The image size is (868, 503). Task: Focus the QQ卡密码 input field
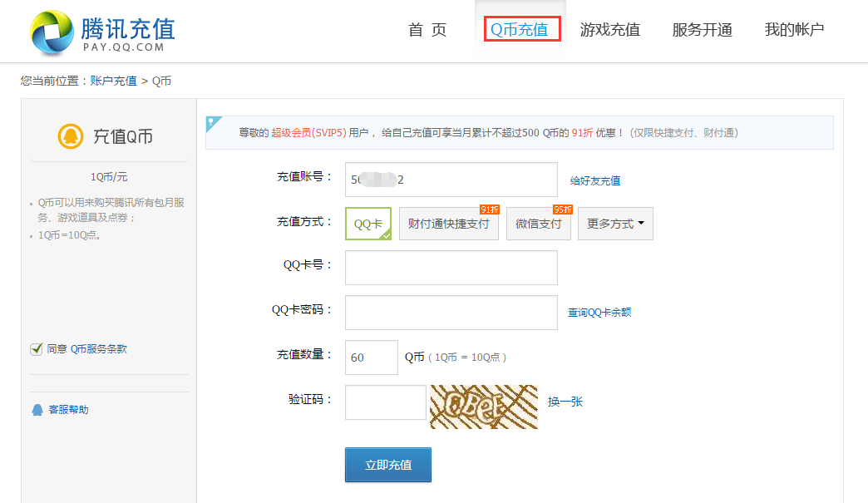coord(451,313)
